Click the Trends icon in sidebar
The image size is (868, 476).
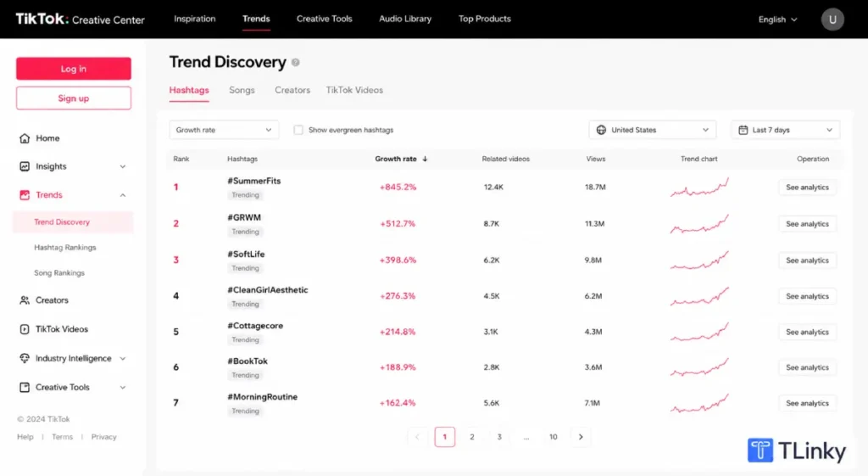(25, 195)
